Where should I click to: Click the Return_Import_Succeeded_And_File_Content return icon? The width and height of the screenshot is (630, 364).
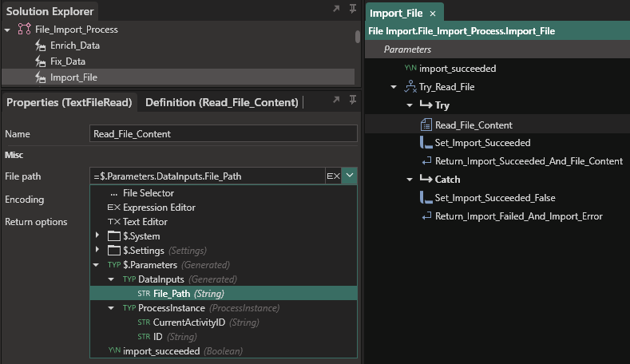426,161
